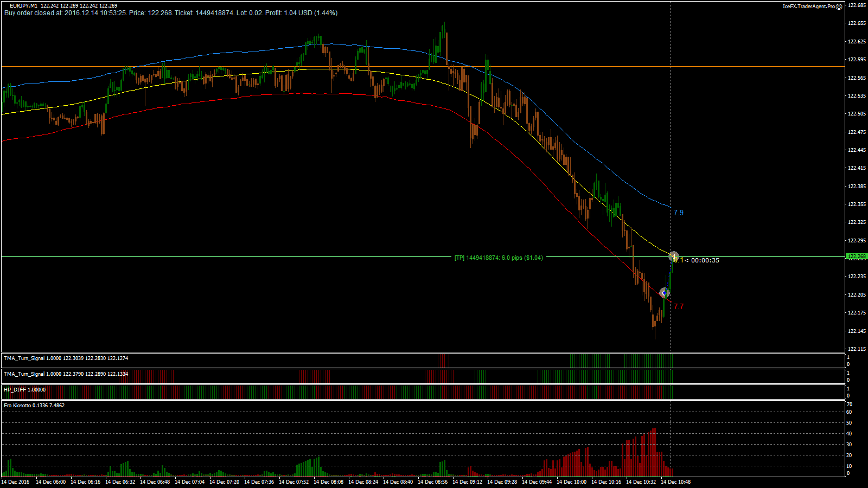Click the Fro Kiosotto 0.1336 7.4862 label

(x=34, y=406)
